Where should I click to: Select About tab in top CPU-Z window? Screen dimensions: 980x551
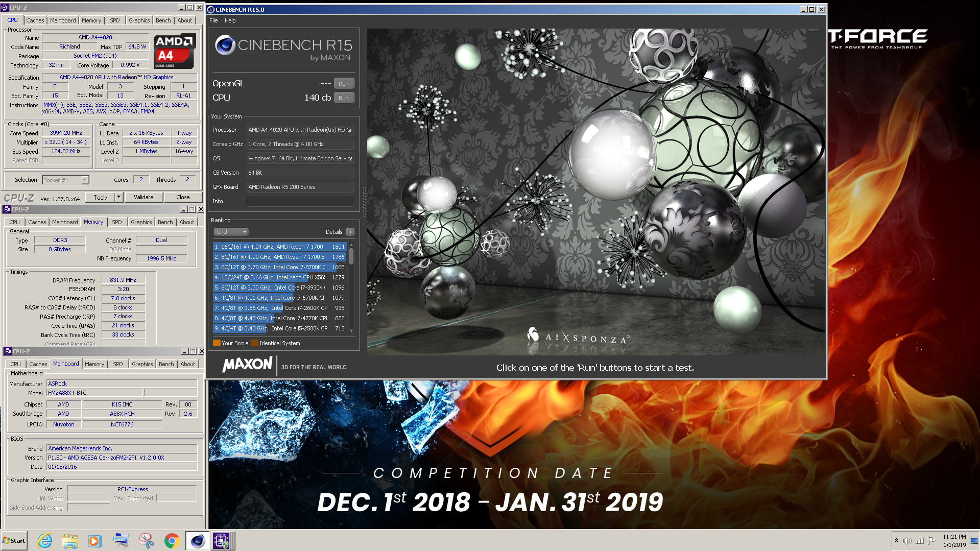pyautogui.click(x=185, y=20)
